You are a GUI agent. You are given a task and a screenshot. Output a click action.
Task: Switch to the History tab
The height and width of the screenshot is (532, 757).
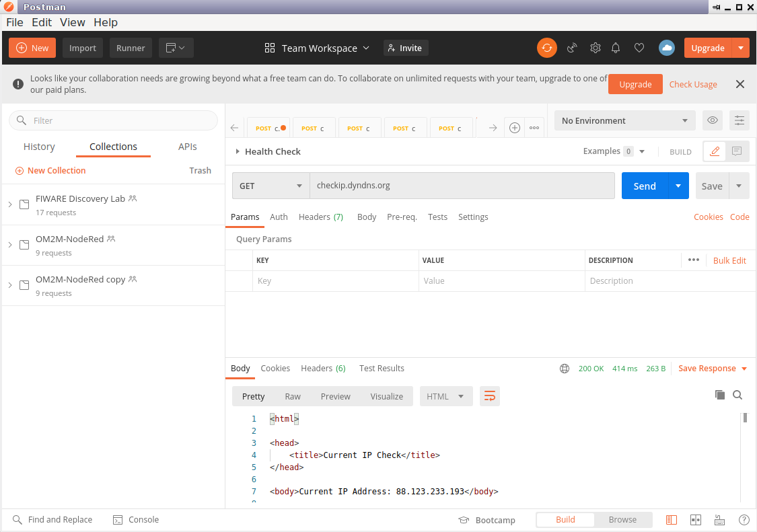coord(39,146)
